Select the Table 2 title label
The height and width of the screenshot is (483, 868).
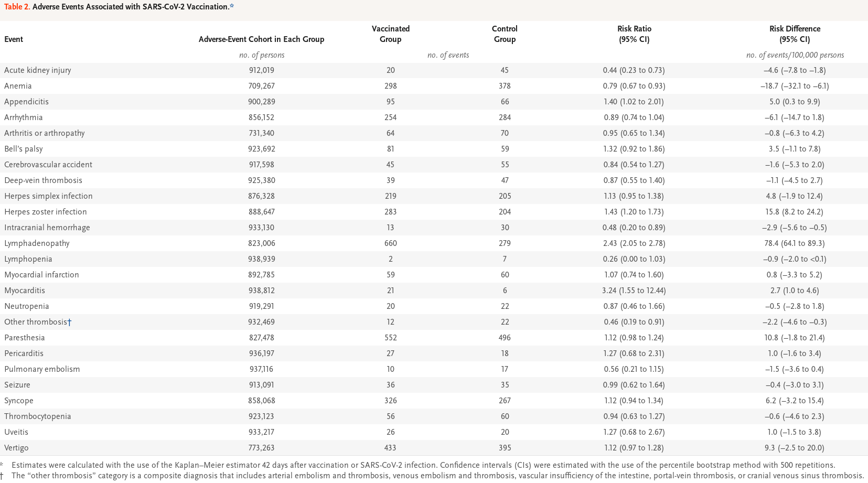click(x=17, y=7)
